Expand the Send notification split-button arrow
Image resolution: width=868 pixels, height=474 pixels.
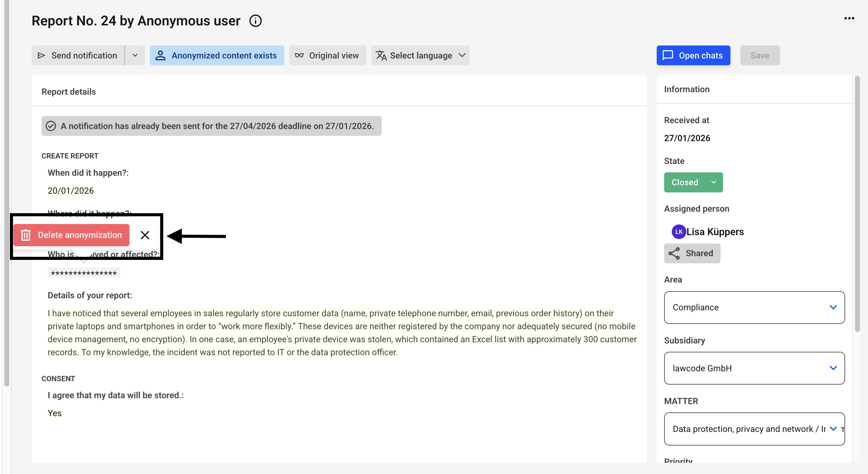[x=135, y=56]
